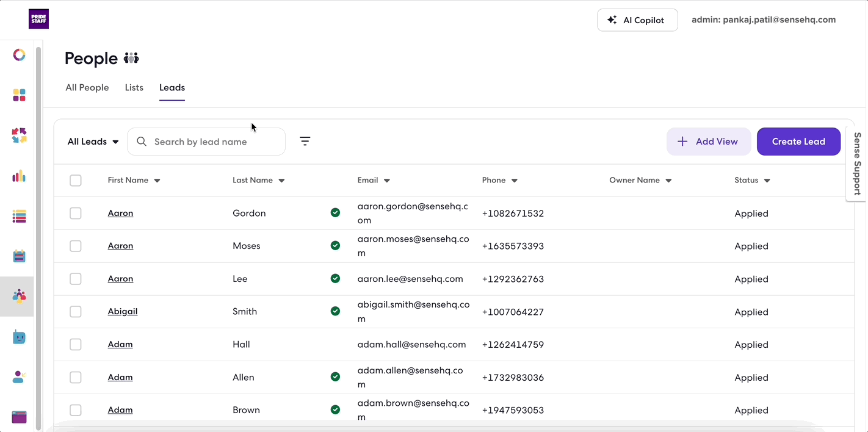This screenshot has height=432, width=868.
Task: Check the box for Adam Brown
Action: click(x=76, y=410)
